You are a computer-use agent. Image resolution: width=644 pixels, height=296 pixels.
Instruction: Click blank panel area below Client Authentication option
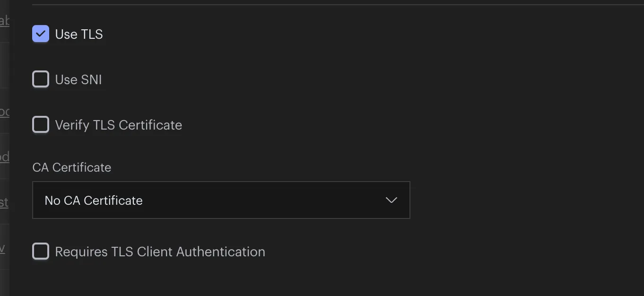(326, 280)
